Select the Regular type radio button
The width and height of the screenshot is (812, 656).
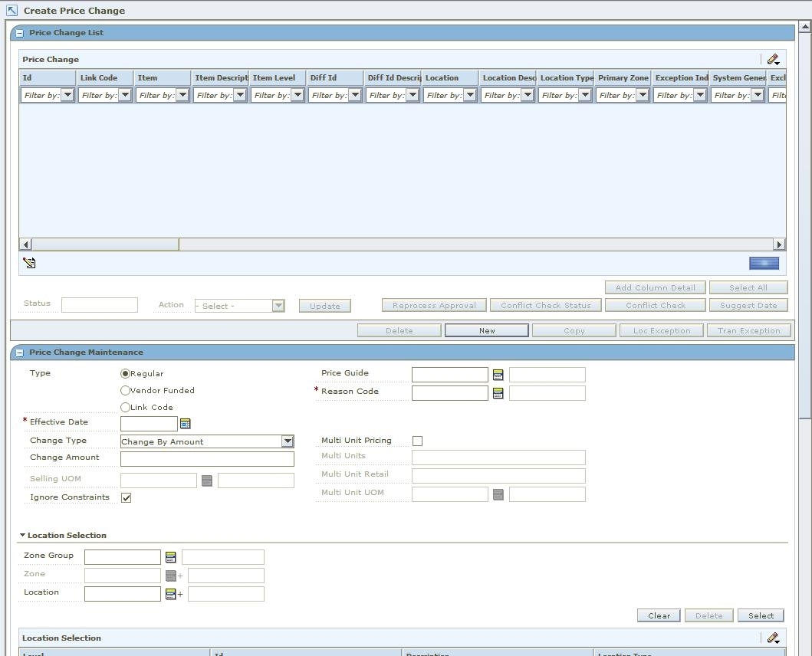125,373
